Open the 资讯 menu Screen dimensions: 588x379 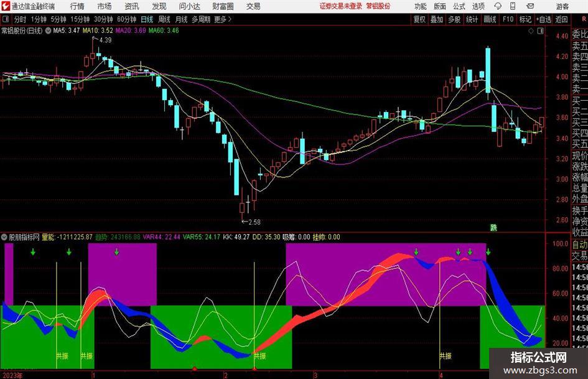tap(132, 6)
